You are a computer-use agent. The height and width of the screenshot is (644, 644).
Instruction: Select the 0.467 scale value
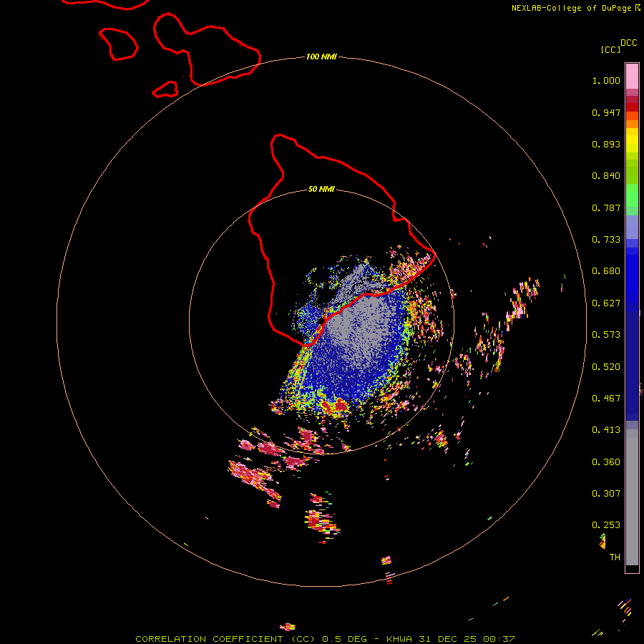[606, 399]
